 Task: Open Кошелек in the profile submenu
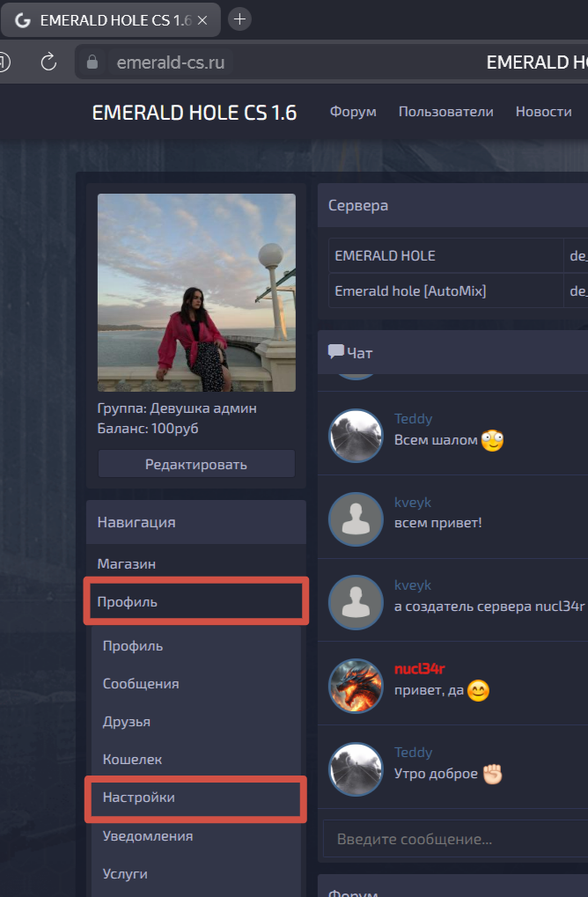132,759
